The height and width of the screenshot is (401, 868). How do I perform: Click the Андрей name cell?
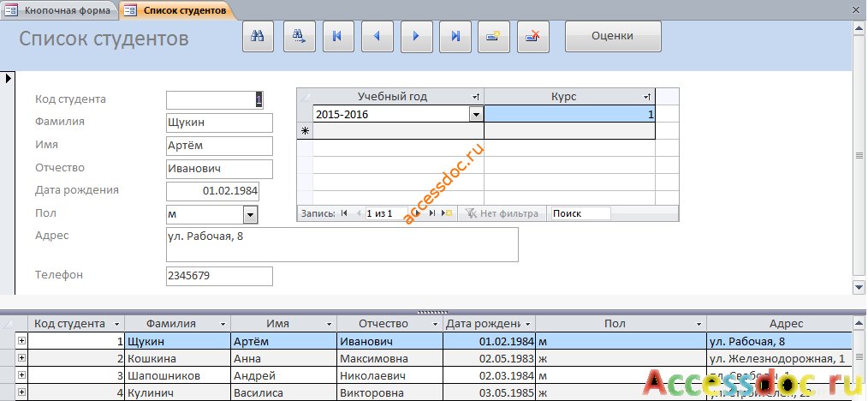(284, 375)
